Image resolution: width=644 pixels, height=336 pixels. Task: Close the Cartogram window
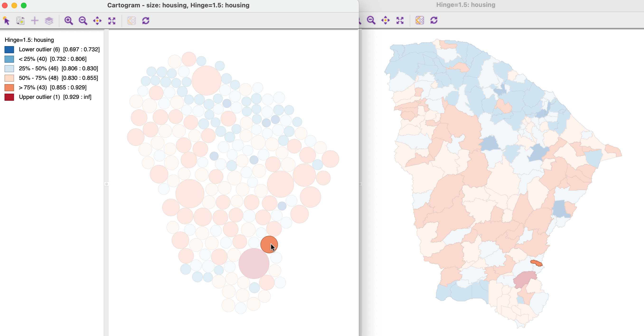pos(5,5)
